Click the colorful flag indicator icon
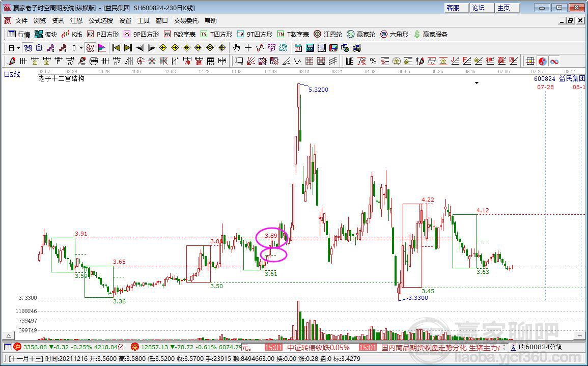This screenshot has height=366, width=588. tap(102, 48)
